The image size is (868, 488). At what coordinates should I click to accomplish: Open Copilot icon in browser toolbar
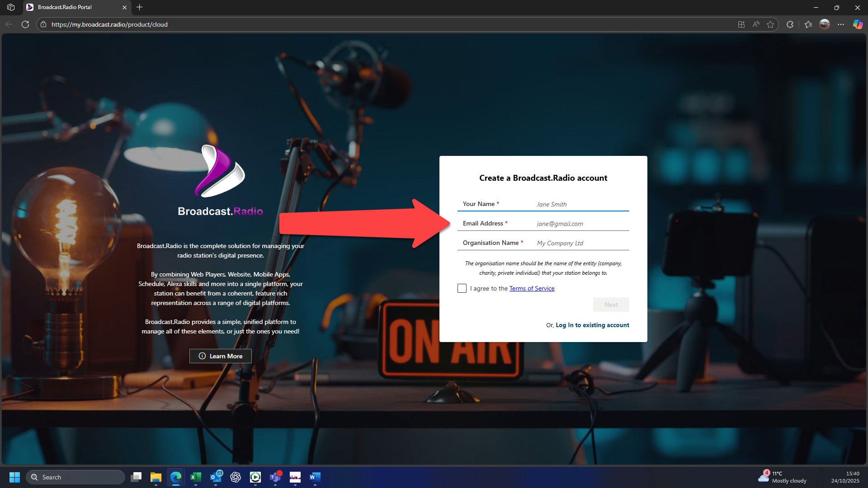[x=858, y=24]
